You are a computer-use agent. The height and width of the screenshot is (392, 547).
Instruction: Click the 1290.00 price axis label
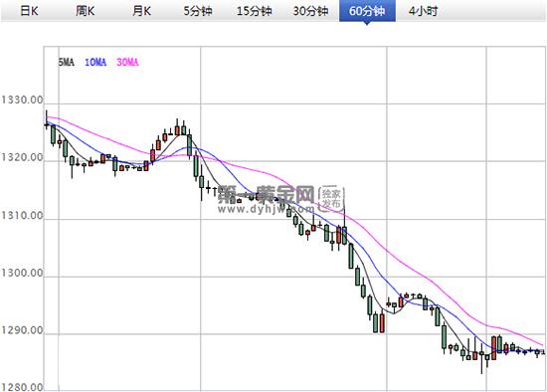(x=22, y=330)
